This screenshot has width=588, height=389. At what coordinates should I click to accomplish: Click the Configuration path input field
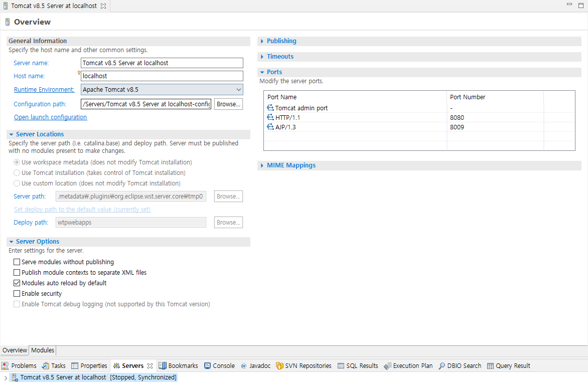[x=146, y=104]
